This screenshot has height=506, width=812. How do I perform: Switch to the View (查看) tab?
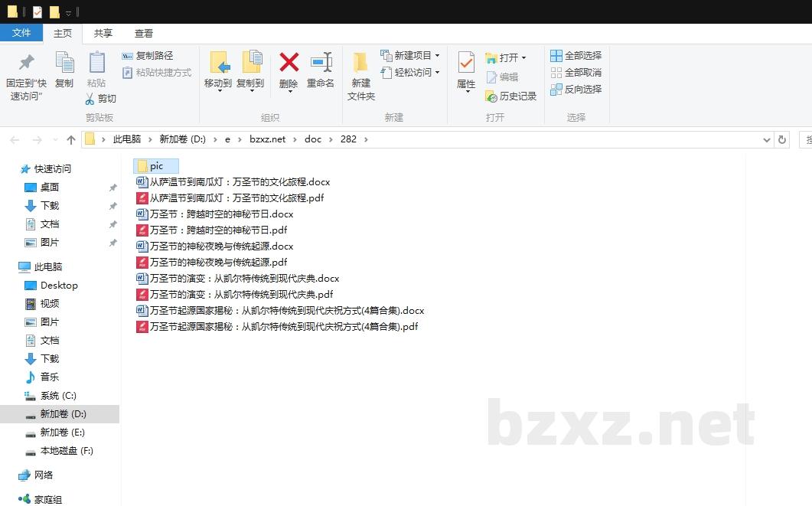click(144, 34)
